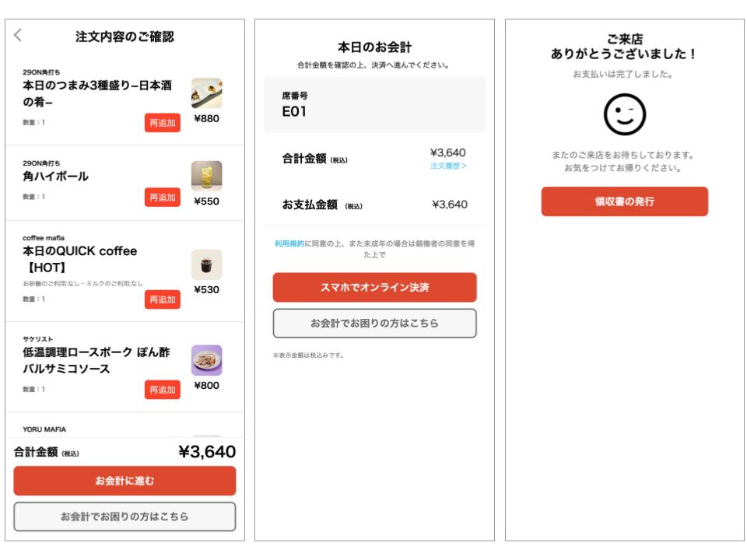747x560 pixels.
Task: Re-order 本日のQUICK coffee via 再追加
Action: coord(162,299)
